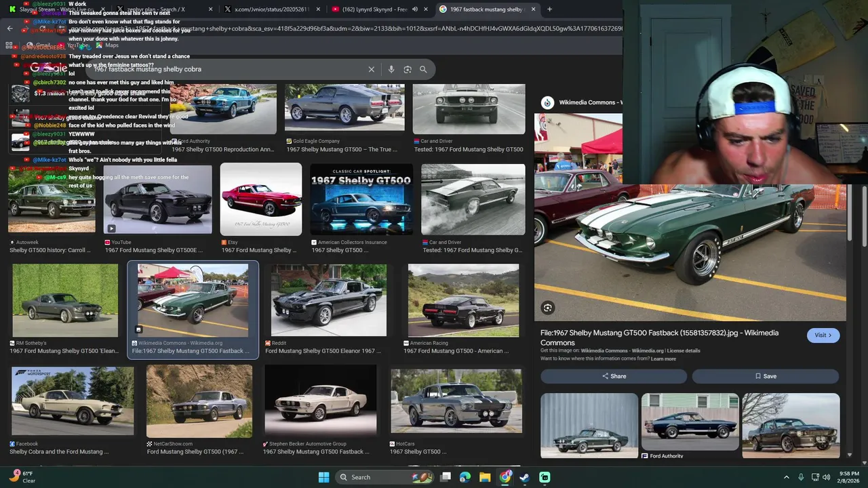
Task: Select Wikimedia Commons green Mustang thumbnail
Action: (193, 300)
